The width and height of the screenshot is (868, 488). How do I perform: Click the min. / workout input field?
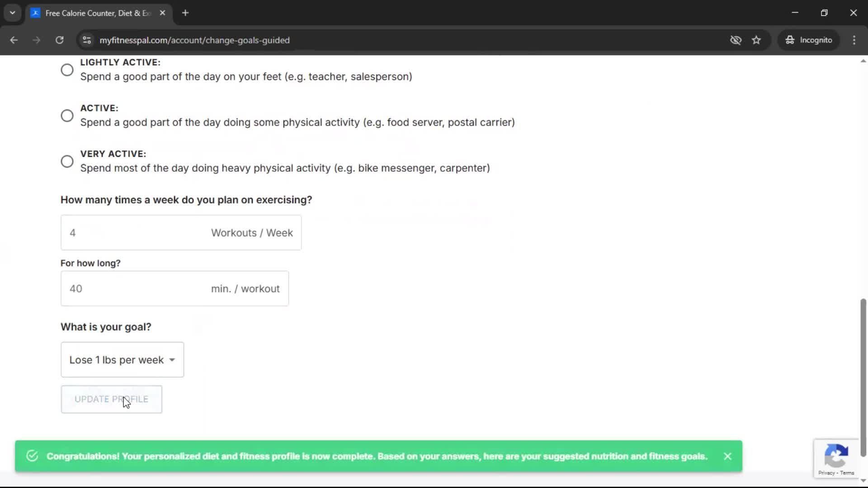[x=175, y=289]
